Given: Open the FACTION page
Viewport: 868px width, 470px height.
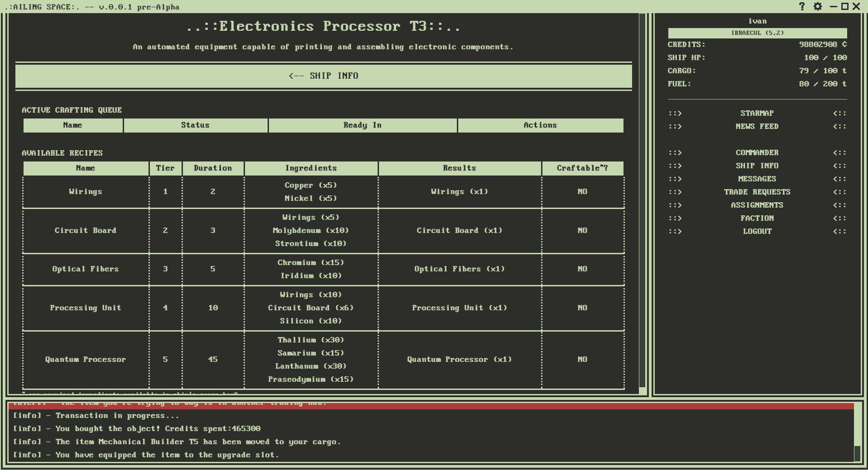Looking at the screenshot, I should tap(757, 218).
